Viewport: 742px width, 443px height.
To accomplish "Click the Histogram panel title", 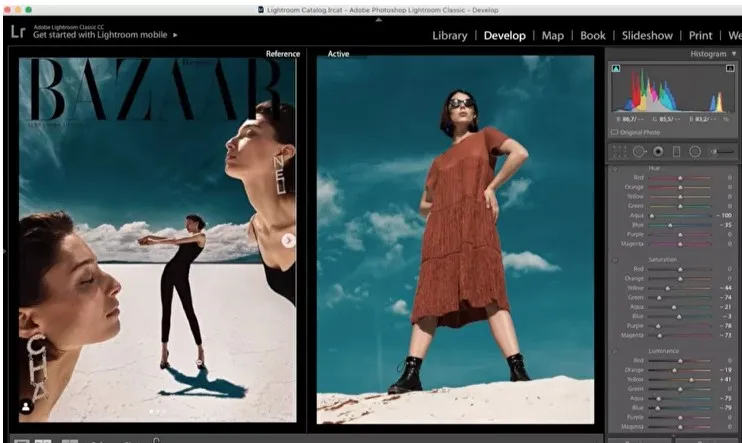I will 708,54.
